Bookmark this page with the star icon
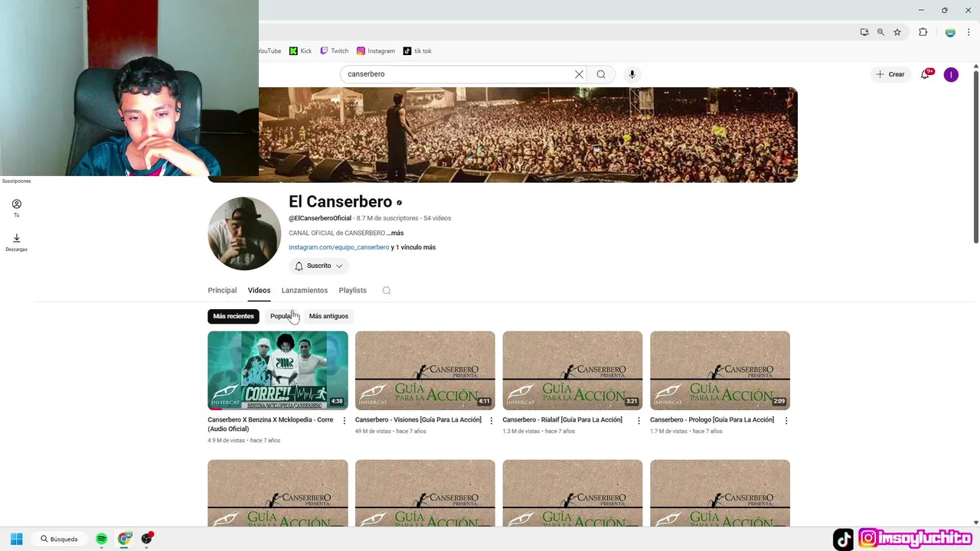The image size is (980, 551). coord(897,32)
